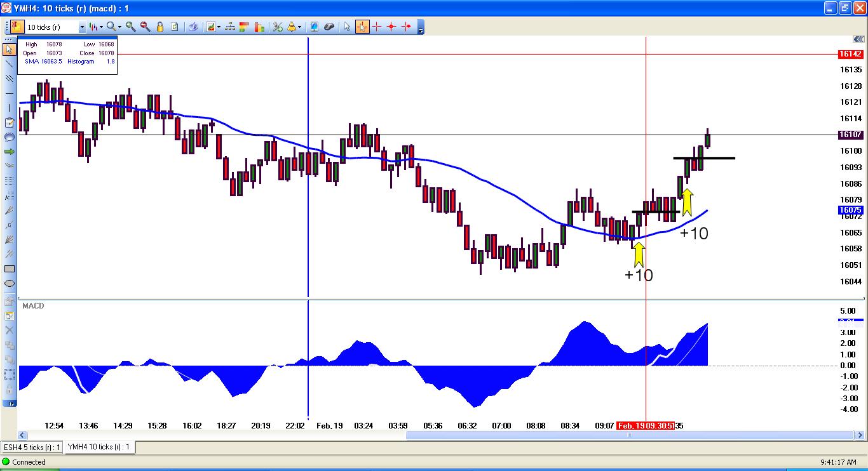Image resolution: width=868 pixels, height=471 pixels.
Task: Select the fan lines drawing tool
Action: click(x=9, y=239)
